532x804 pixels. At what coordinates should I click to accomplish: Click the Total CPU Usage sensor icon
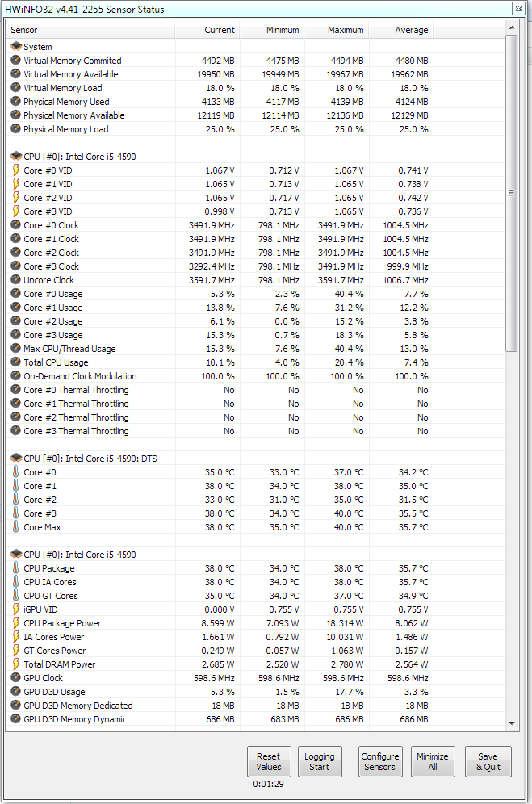click(16, 362)
